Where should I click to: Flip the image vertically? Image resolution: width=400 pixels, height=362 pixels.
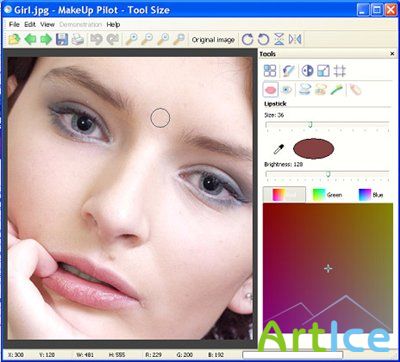(279, 40)
